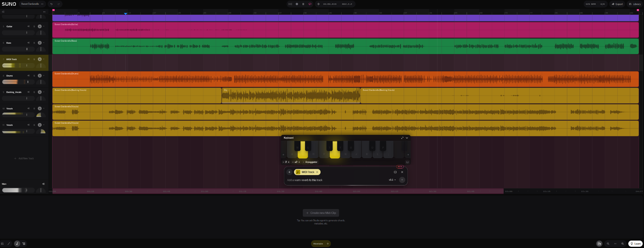Collapse the Keyboard panel with the chevron
Screen dimensions: 644x248
407,138
